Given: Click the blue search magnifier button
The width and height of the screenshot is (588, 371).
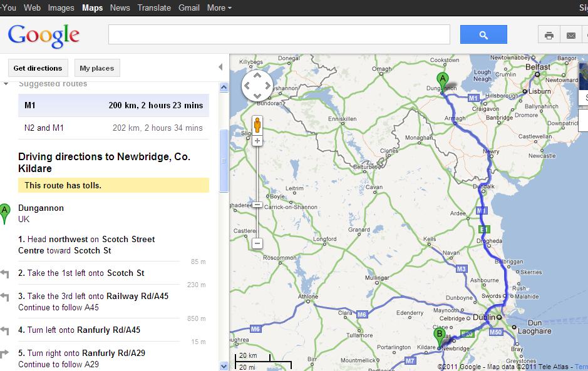Looking at the screenshot, I should tap(483, 35).
